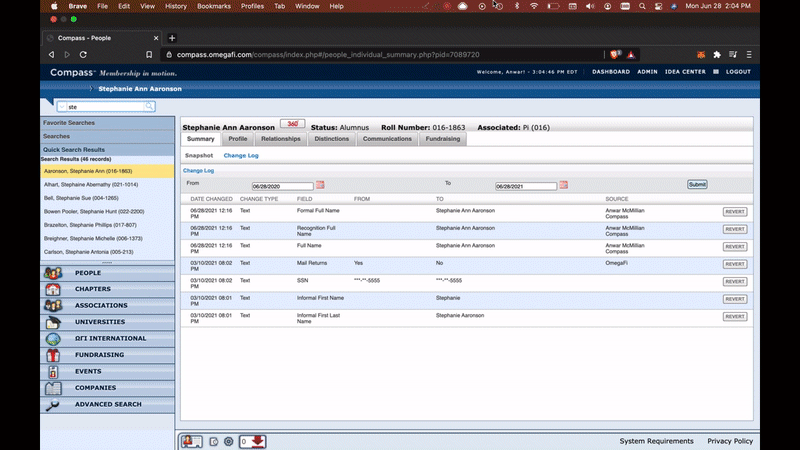Open the Events badge icon

pyautogui.click(x=53, y=372)
